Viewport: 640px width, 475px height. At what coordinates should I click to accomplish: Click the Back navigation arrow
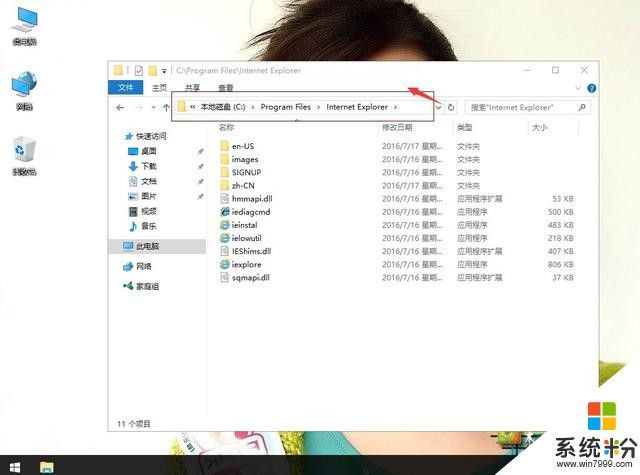[x=120, y=108]
